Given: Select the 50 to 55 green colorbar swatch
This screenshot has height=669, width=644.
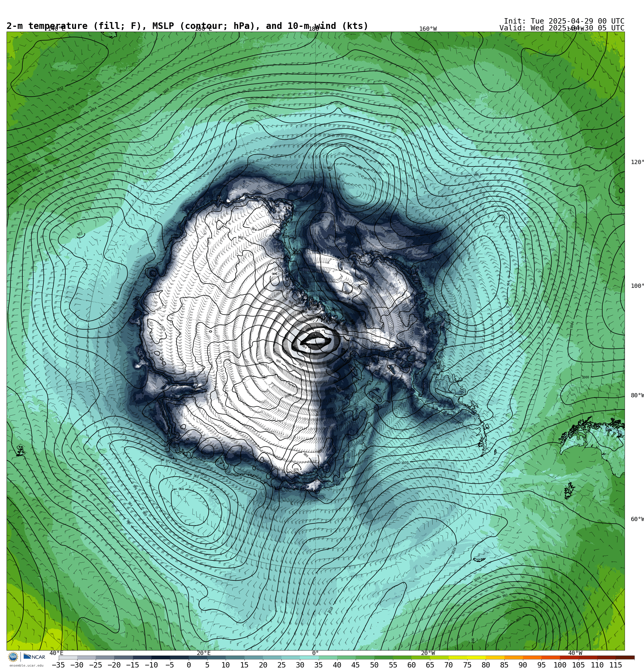Looking at the screenshot, I should point(384,657).
